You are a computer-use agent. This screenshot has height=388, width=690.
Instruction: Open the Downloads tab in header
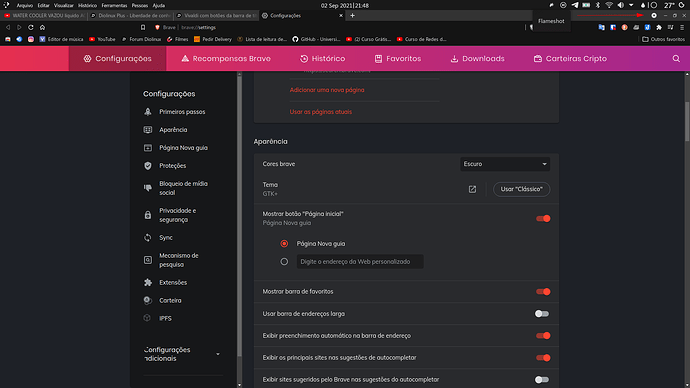[477, 59]
